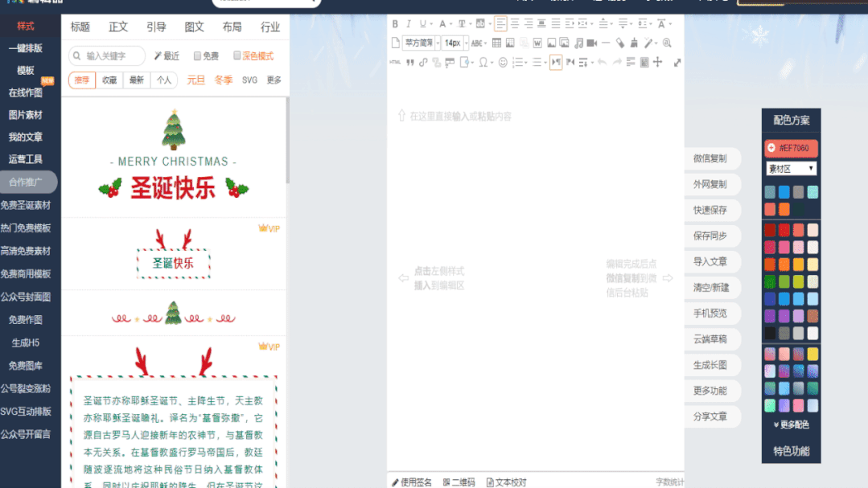
Task: Click the 最近 recent filter
Action: point(167,56)
